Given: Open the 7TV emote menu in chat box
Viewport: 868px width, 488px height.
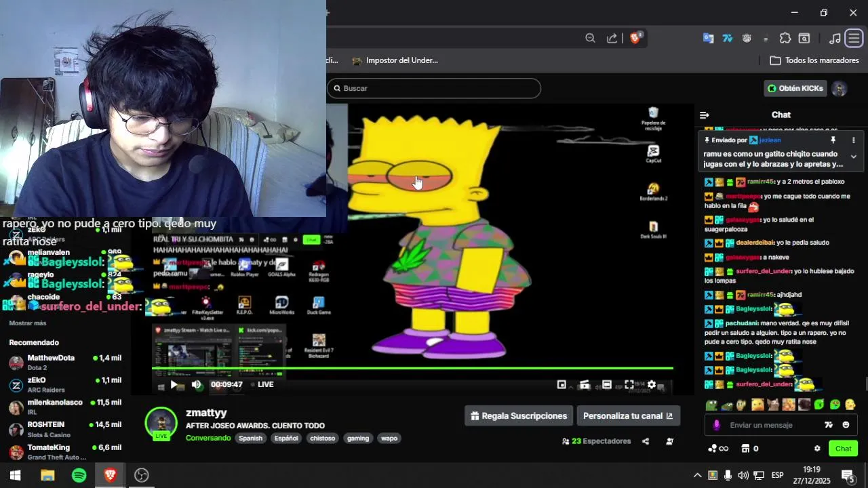Looking at the screenshot, I should pos(828,425).
